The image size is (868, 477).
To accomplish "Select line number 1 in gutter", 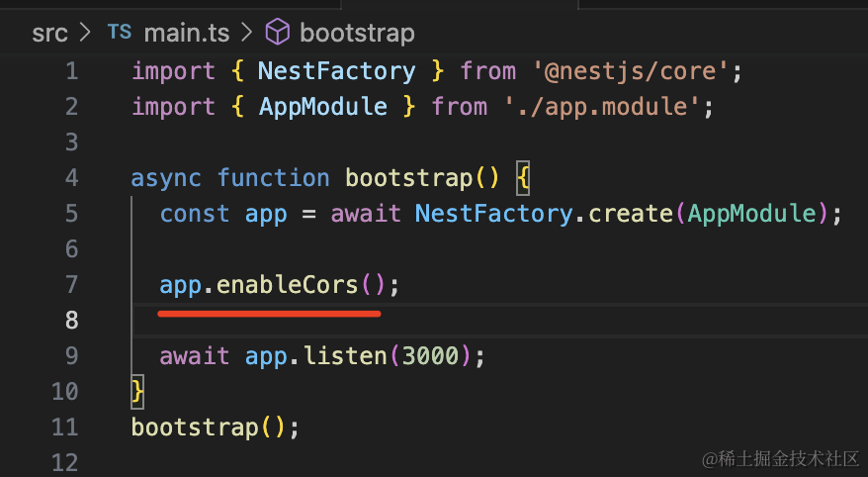I will point(72,71).
